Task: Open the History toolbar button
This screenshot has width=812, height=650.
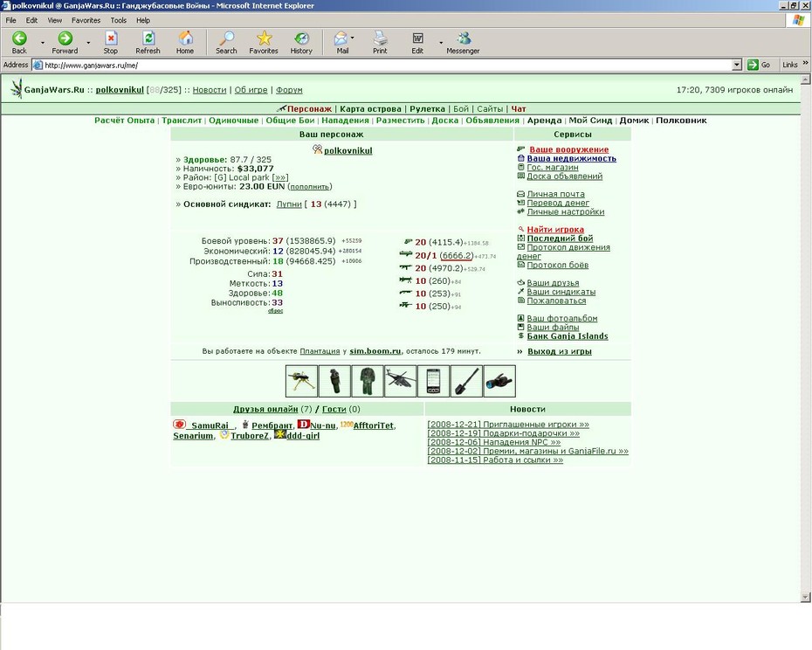Action: tap(301, 43)
